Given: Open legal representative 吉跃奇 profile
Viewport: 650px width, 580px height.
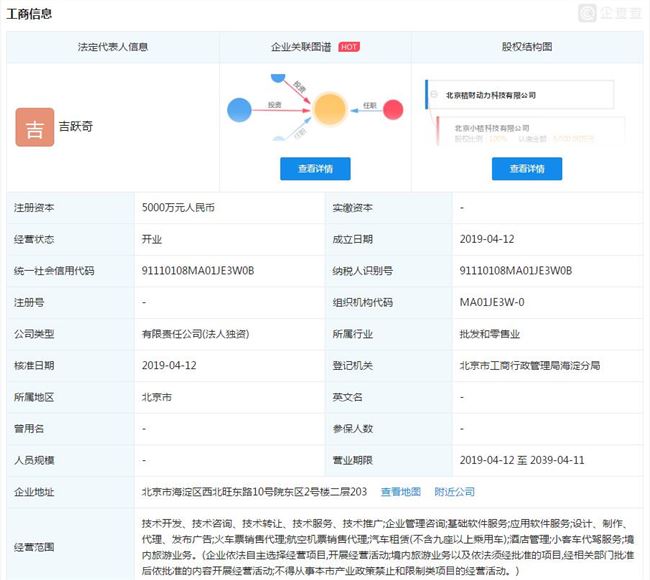Looking at the screenshot, I should [75, 126].
